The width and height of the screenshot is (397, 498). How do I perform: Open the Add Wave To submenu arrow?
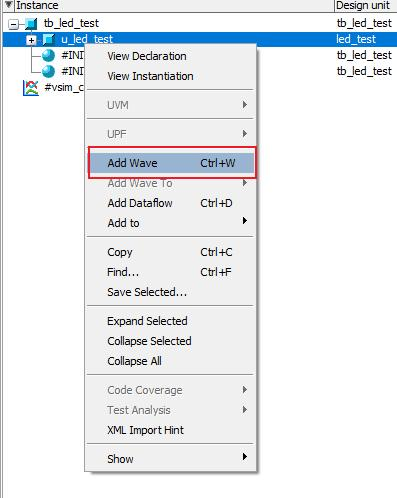[x=245, y=182]
